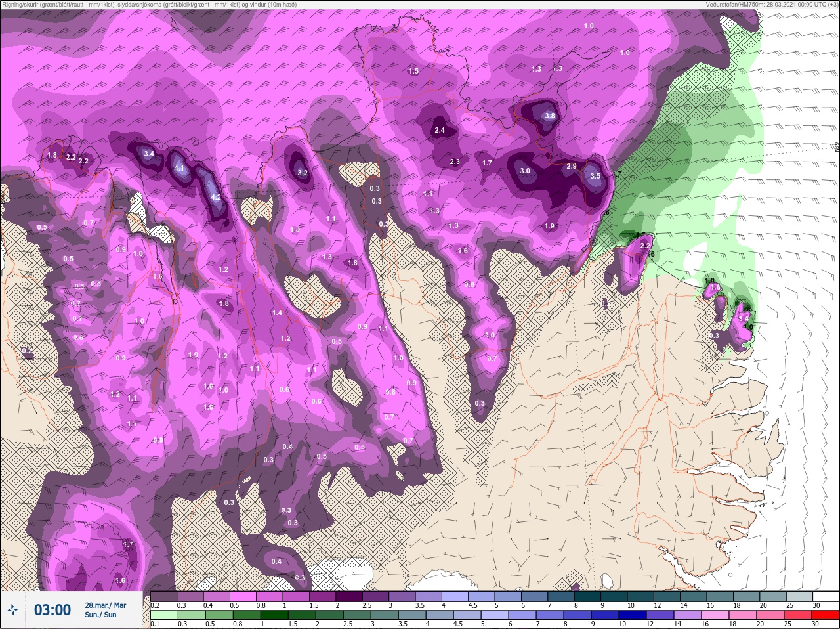Click the 03:00 forecast time display
Screen dimensions: 840x629
(x=52, y=610)
